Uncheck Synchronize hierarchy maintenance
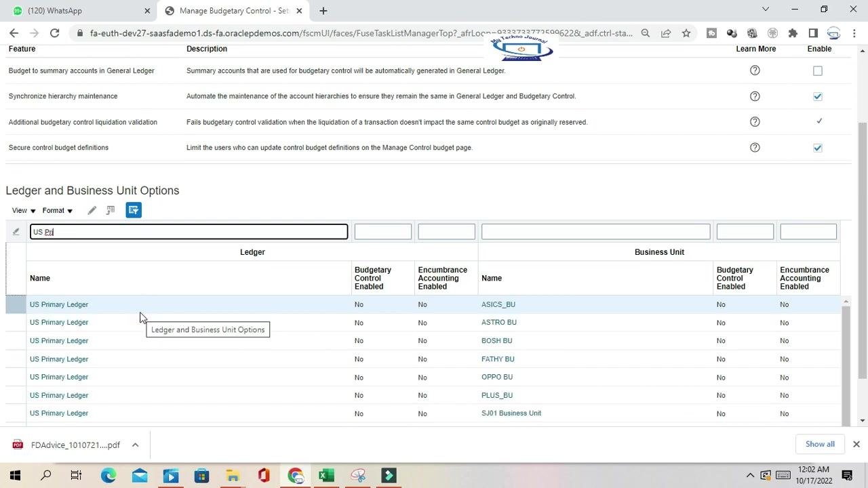 (818, 96)
